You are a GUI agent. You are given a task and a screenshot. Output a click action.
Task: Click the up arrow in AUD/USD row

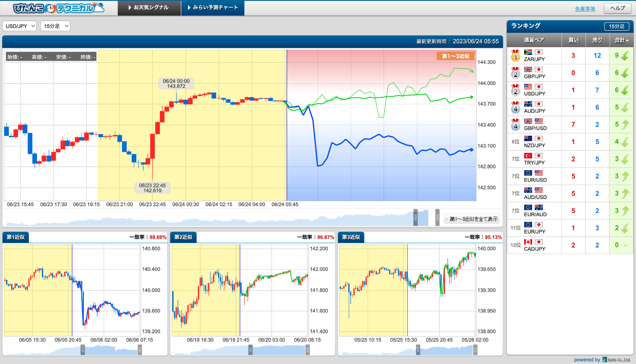click(625, 193)
